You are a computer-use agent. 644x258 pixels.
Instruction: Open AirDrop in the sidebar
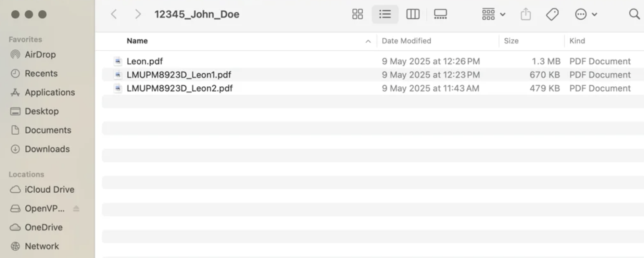point(40,54)
